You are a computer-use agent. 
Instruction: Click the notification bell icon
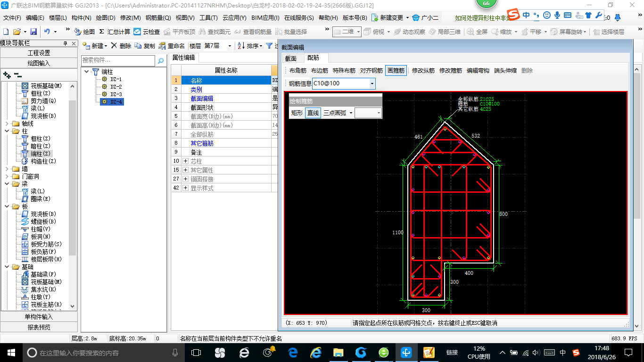point(617,18)
